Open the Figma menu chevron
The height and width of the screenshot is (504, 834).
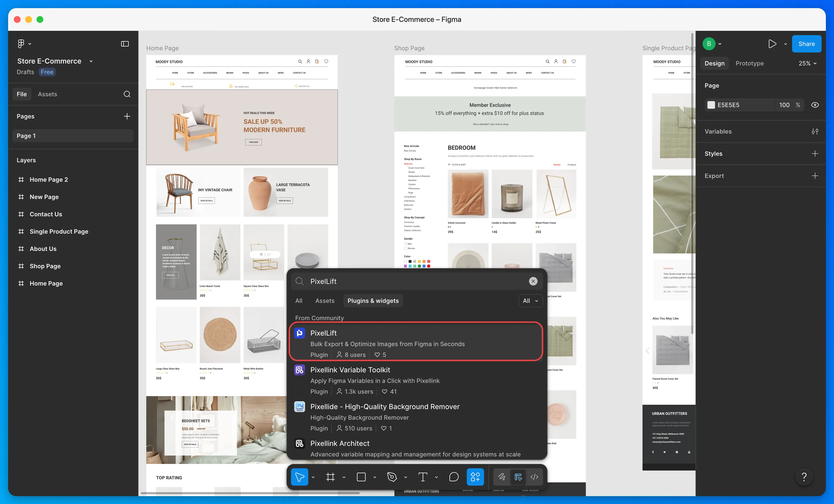30,44
